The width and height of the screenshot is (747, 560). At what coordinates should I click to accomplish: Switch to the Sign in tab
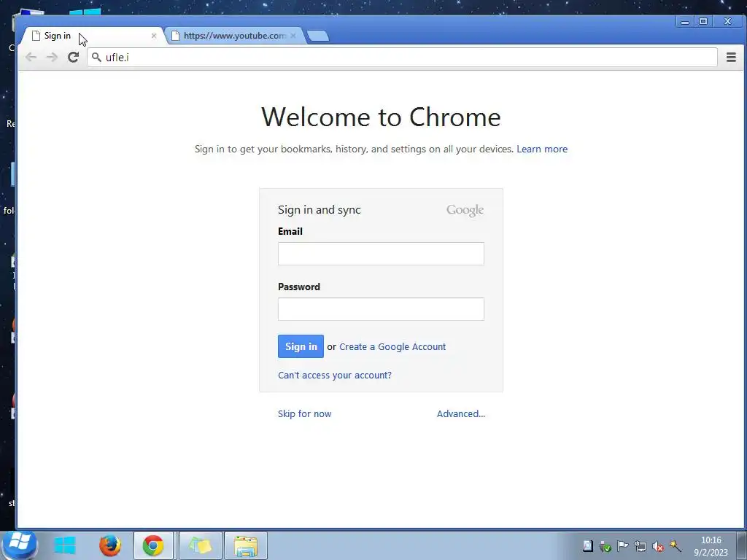(x=93, y=36)
